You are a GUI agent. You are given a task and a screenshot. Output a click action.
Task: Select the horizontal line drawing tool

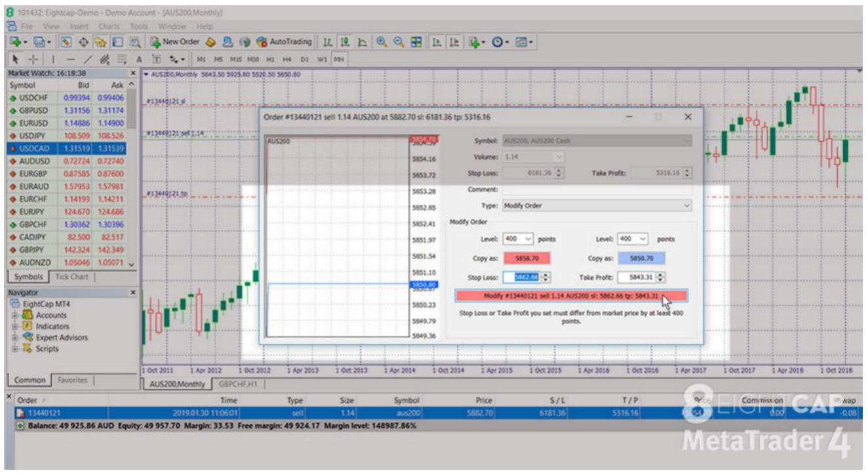pyautogui.click(x=71, y=59)
